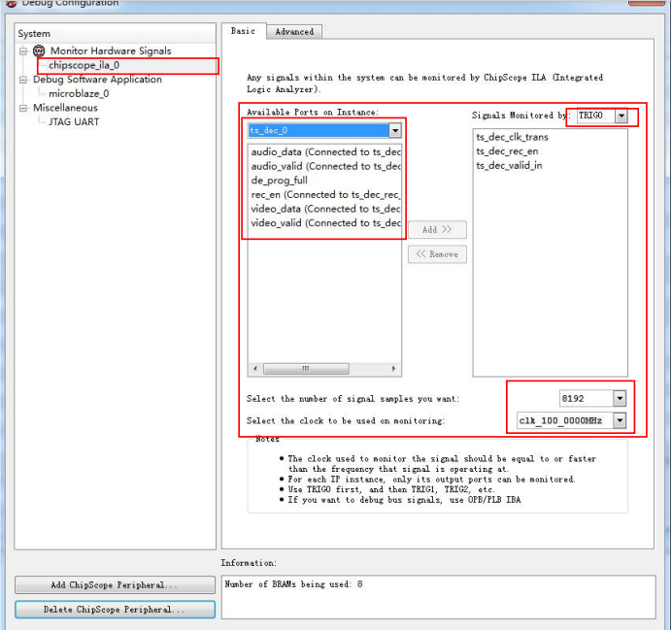Open the clk_100_0000MHz clock dropdown
This screenshot has height=630, width=672.
(x=620, y=420)
